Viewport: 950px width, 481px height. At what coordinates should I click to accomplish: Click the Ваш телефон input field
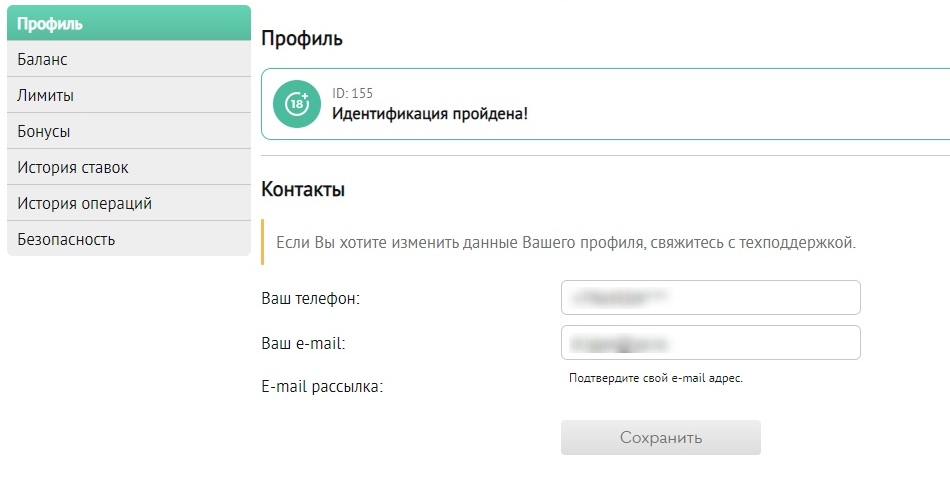[x=710, y=298]
